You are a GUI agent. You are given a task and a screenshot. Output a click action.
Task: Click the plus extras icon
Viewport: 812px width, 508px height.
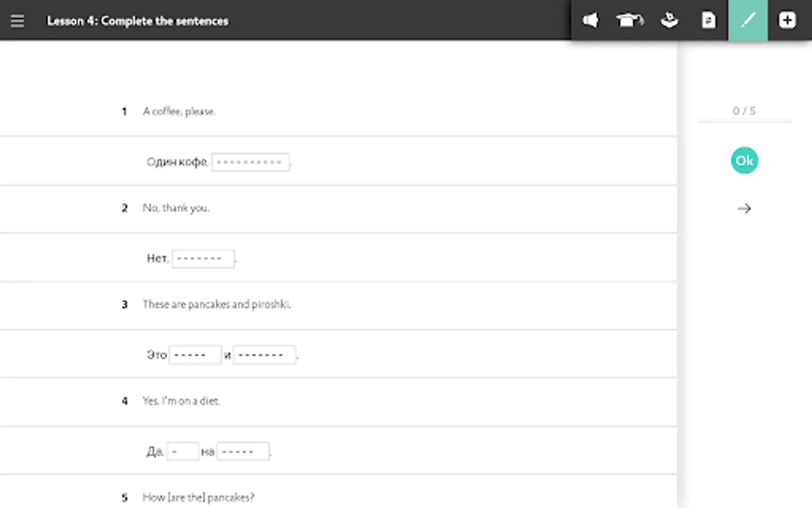click(x=787, y=21)
